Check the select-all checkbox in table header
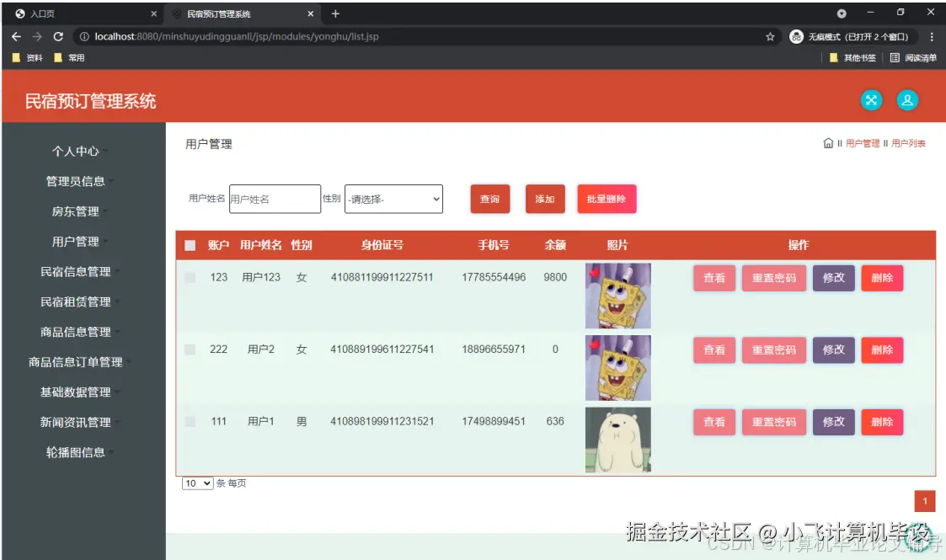Screen dimensions: 946x560 [191, 245]
